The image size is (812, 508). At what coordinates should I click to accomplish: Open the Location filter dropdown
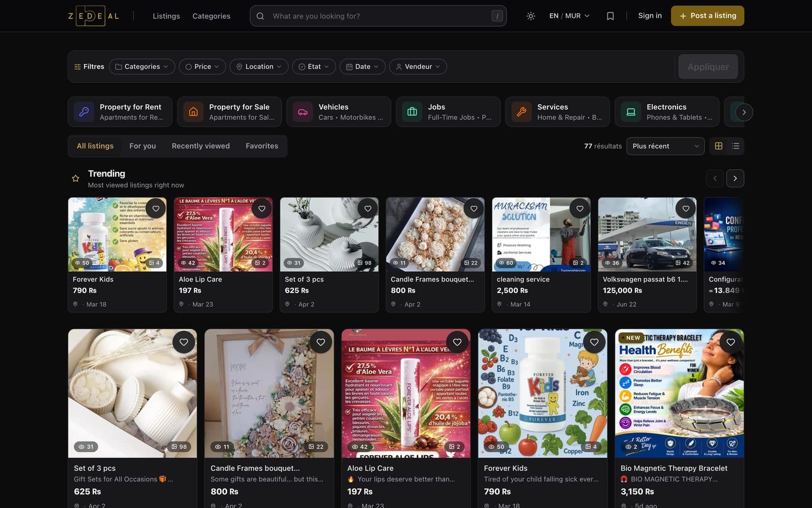[259, 67]
